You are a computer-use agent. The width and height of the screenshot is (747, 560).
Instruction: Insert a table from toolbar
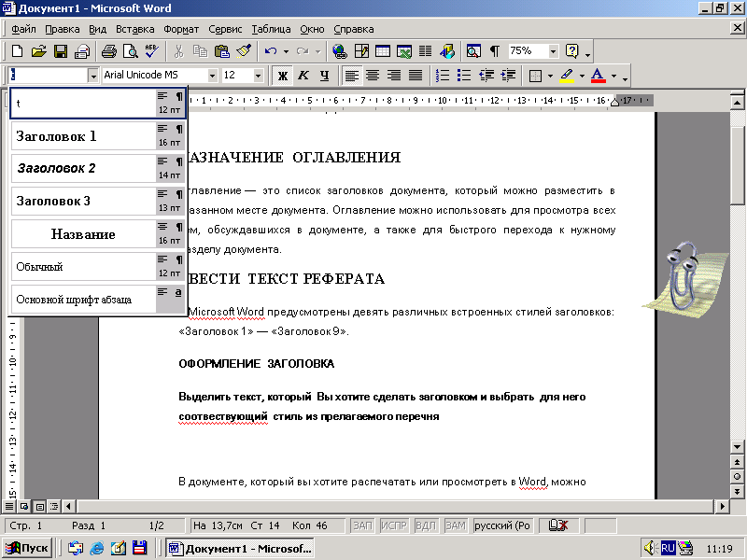pyautogui.click(x=383, y=51)
